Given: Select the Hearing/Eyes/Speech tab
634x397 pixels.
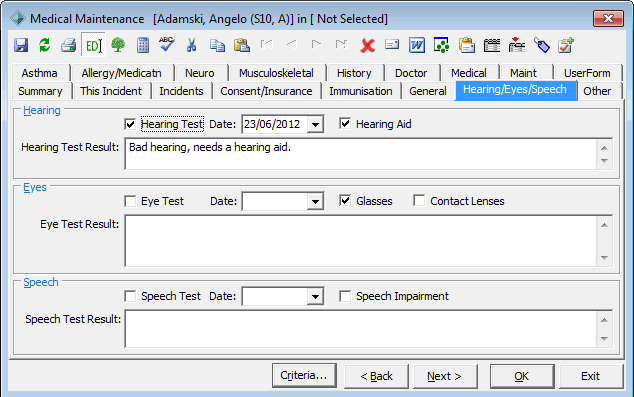Looking at the screenshot, I should point(515,90).
